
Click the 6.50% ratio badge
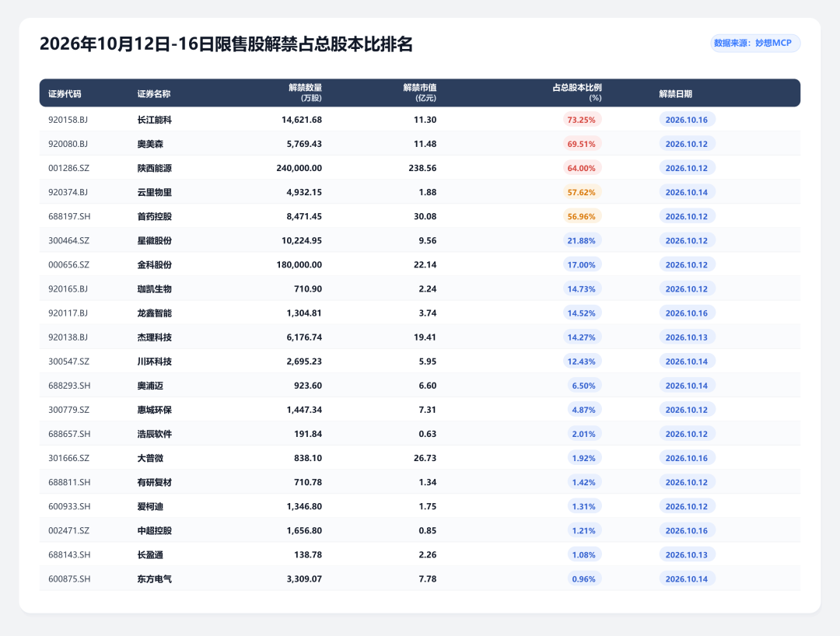[x=584, y=386]
